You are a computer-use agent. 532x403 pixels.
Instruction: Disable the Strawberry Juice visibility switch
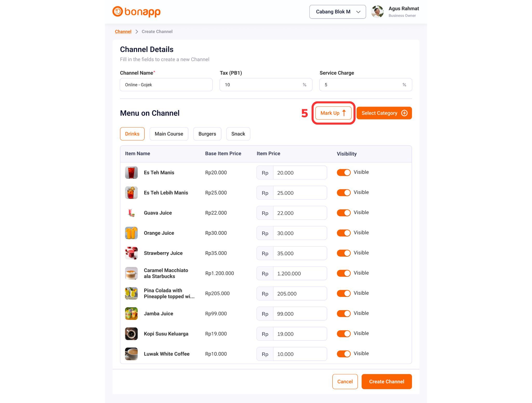click(x=343, y=253)
